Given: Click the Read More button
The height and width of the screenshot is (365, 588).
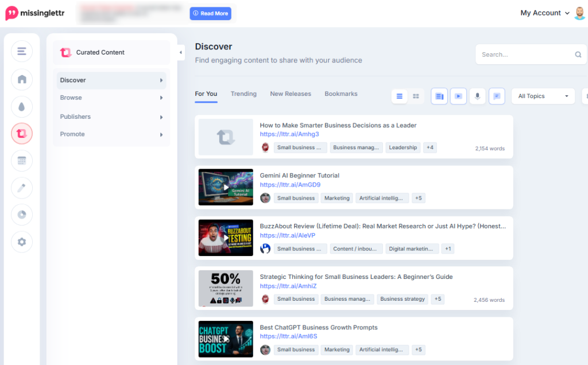Looking at the screenshot, I should pos(210,14).
